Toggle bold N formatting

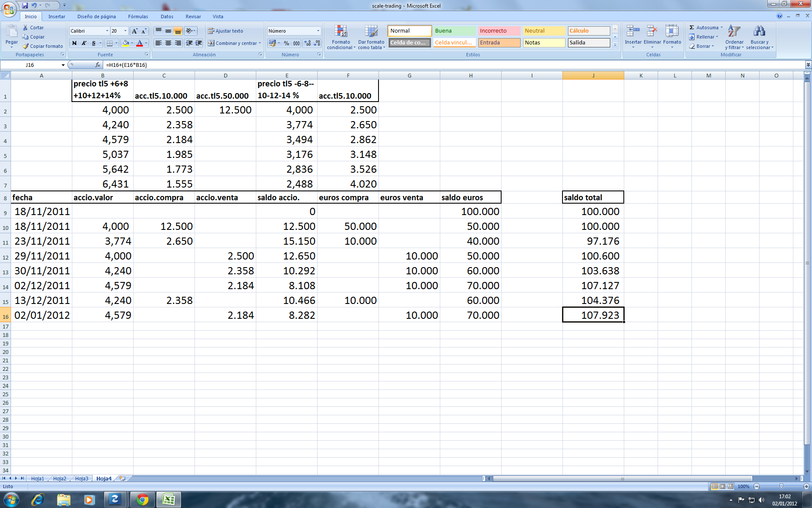coord(74,43)
